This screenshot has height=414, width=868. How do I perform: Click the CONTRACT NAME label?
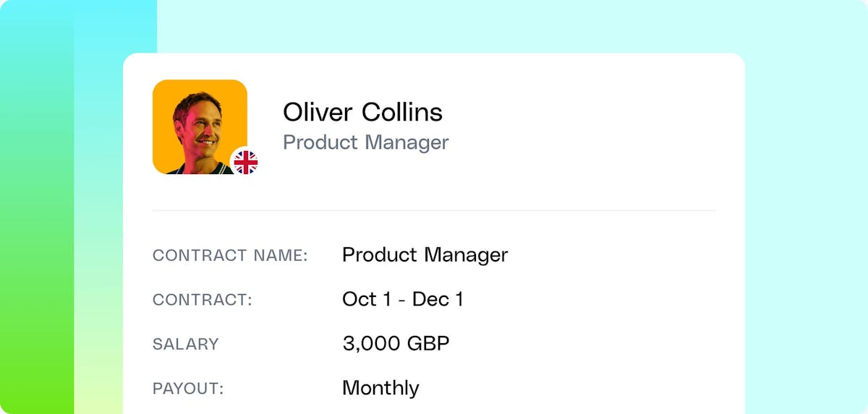tap(230, 256)
